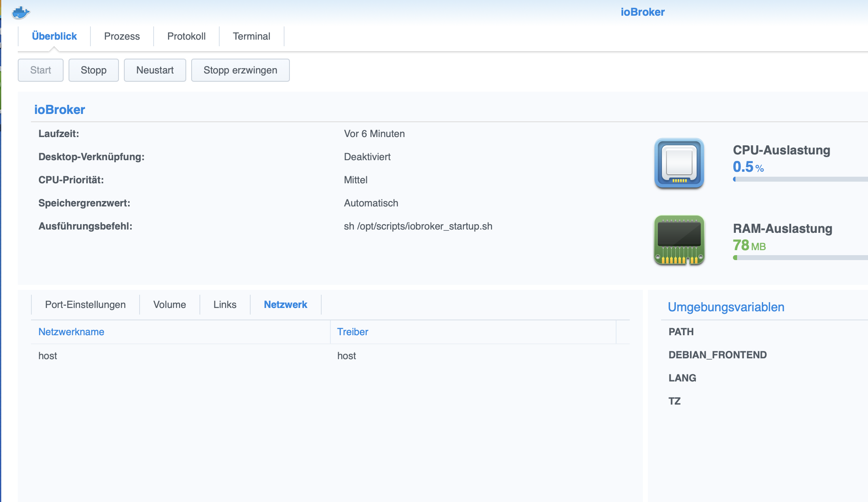Sort by Treiber column header
The image size is (868, 502).
[353, 332]
